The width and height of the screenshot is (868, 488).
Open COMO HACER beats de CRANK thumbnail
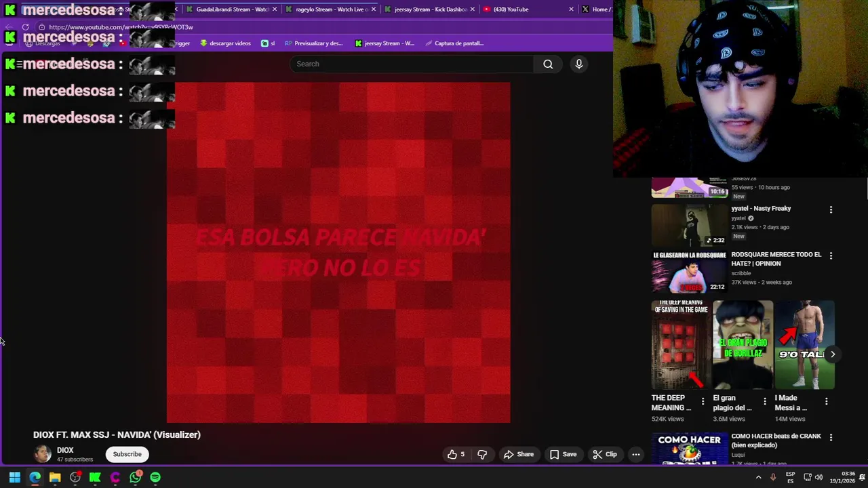click(689, 448)
